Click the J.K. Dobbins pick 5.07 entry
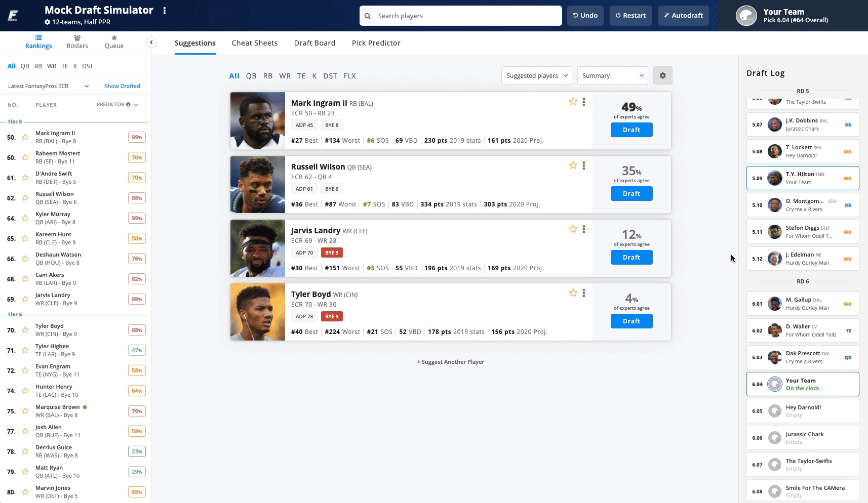 (x=803, y=124)
